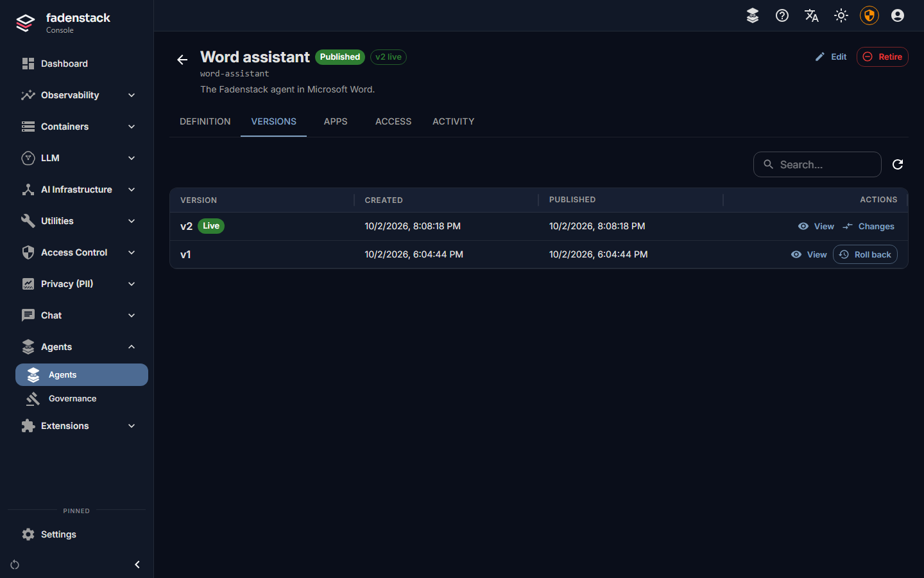Open the Access tab
This screenshot has width=924, height=578.
click(393, 121)
